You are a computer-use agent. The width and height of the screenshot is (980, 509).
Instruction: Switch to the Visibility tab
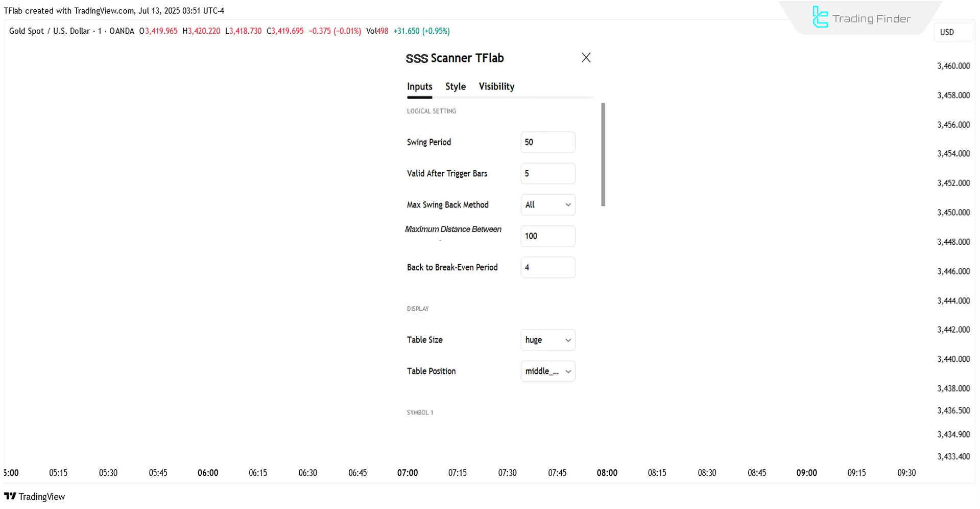point(496,86)
